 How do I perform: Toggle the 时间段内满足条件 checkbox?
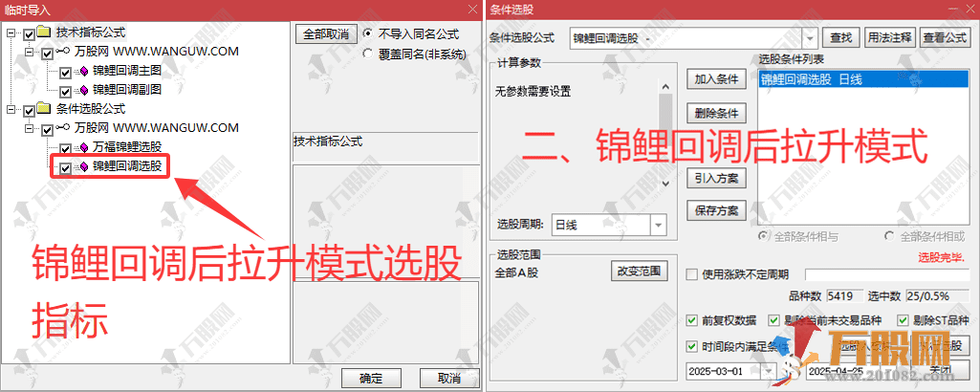(x=692, y=346)
